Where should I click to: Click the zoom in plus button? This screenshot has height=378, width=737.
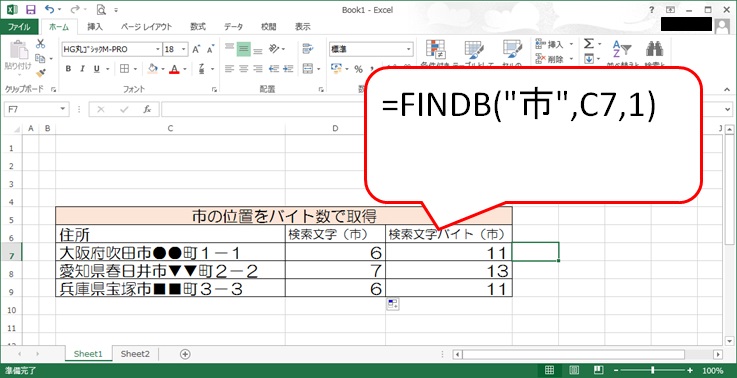point(690,370)
